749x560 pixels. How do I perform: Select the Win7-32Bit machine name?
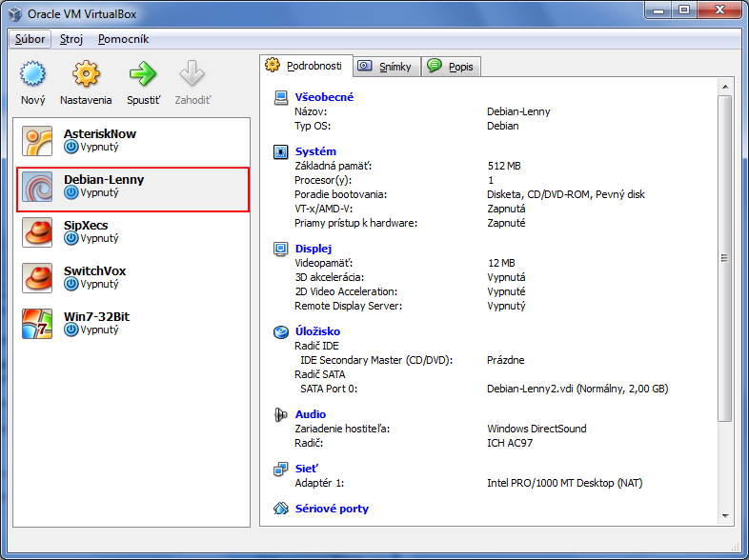(x=96, y=316)
